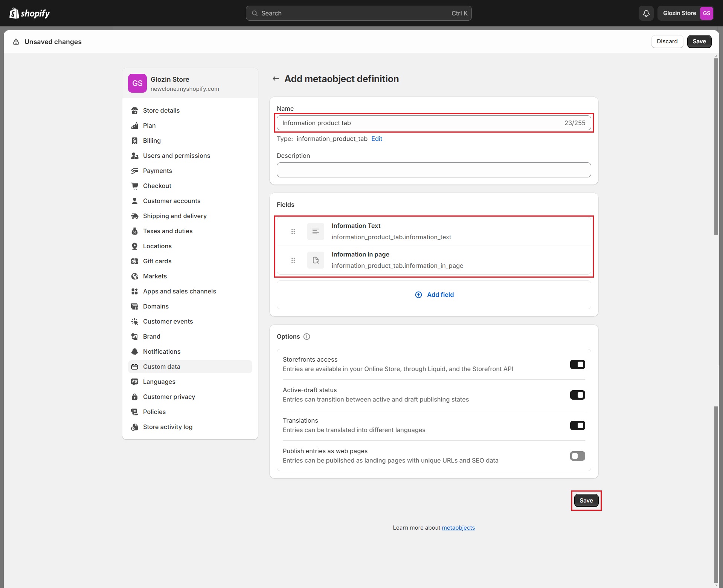Click the GS store avatar in sidebar

[x=137, y=83]
